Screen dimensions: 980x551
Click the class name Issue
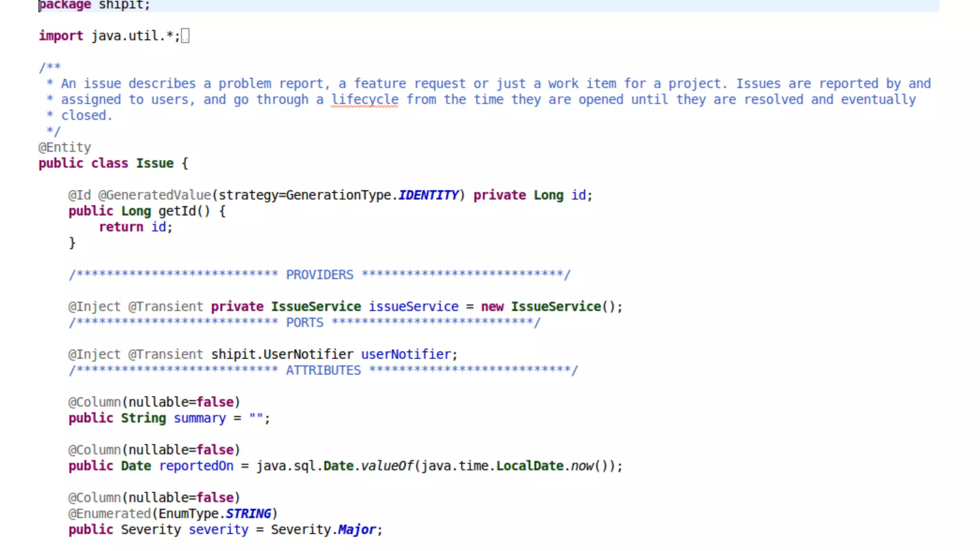(155, 164)
